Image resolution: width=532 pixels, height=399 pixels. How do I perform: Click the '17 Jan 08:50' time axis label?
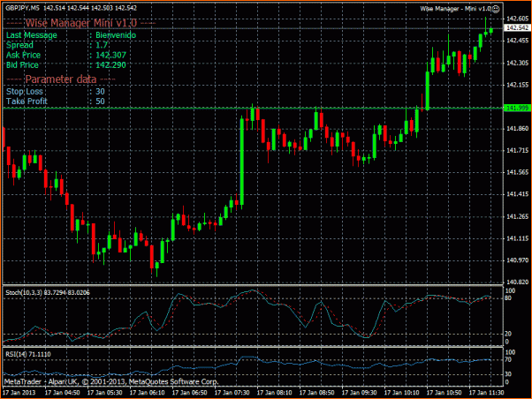pyautogui.click(x=317, y=393)
